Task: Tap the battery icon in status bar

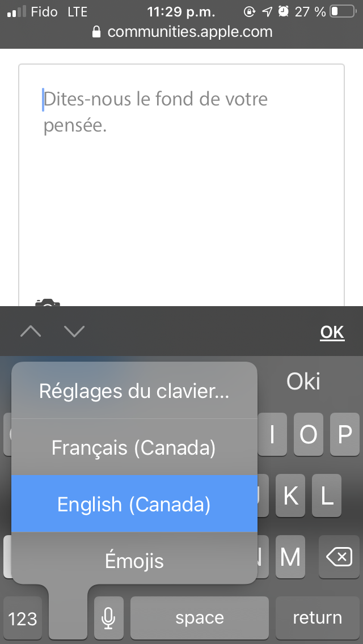Action: (x=342, y=11)
